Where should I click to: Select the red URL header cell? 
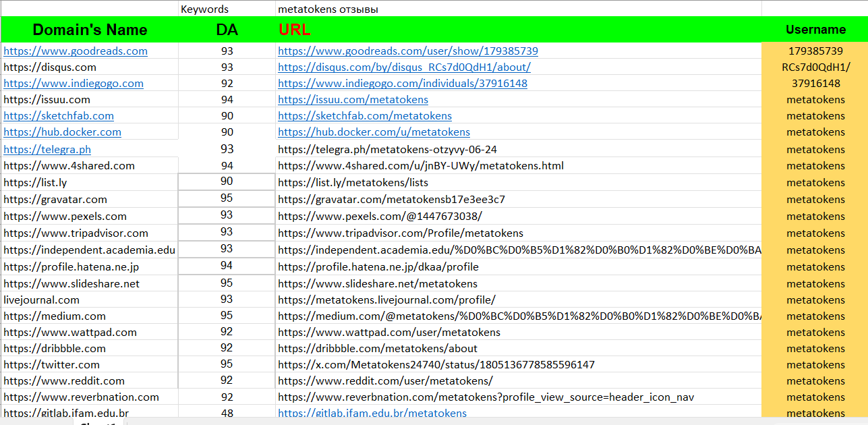pyautogui.click(x=295, y=30)
